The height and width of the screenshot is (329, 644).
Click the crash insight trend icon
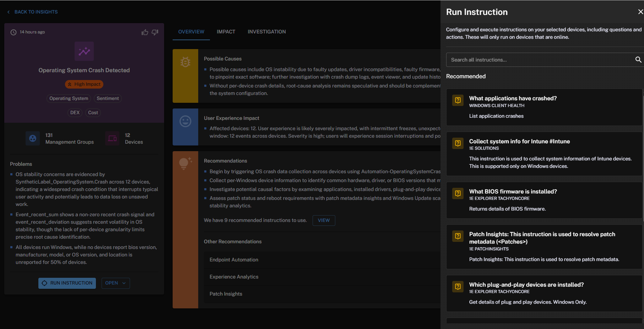coord(84,51)
